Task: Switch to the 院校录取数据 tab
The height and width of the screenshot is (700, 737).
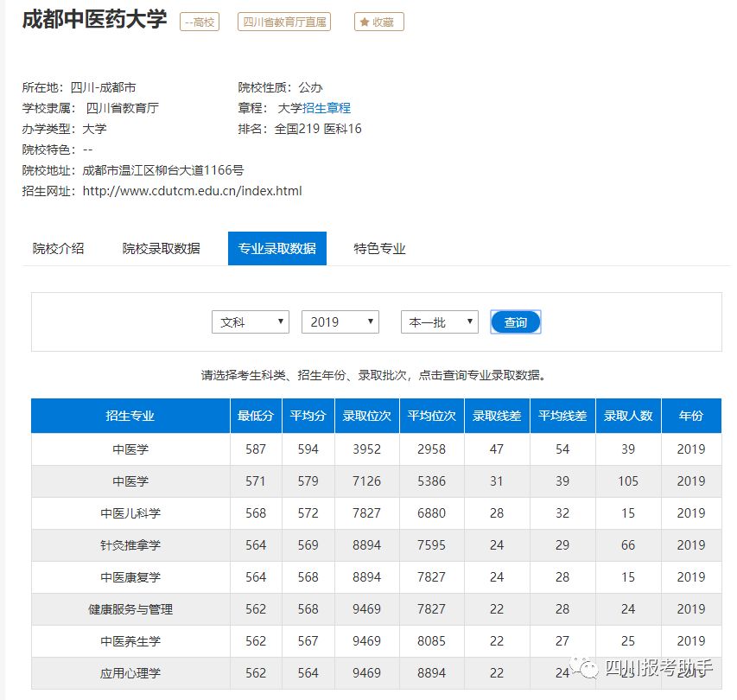Action: point(162,248)
